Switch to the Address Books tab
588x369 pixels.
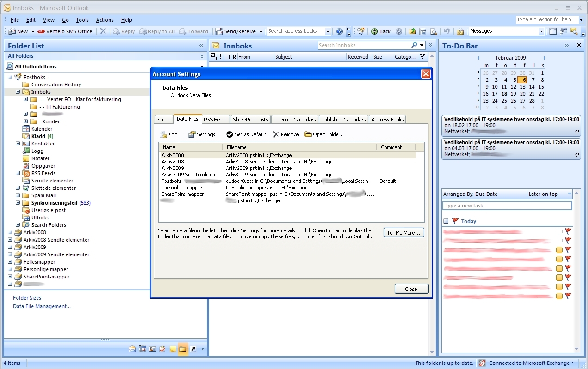[387, 120]
